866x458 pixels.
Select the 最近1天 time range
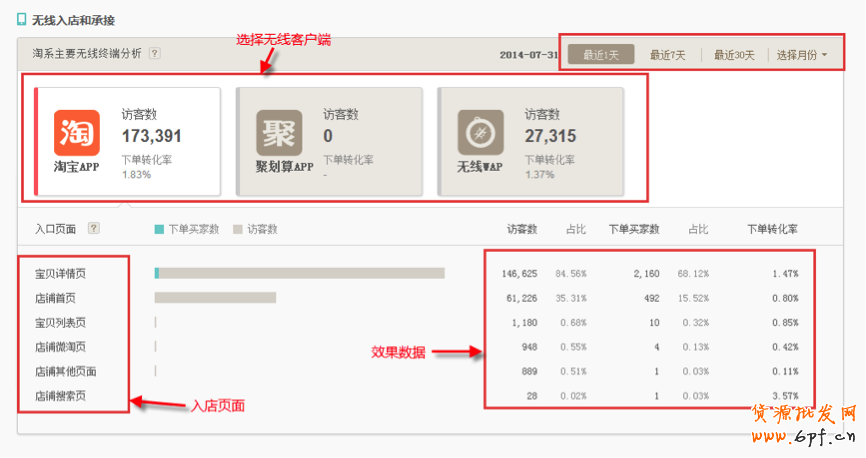click(601, 55)
